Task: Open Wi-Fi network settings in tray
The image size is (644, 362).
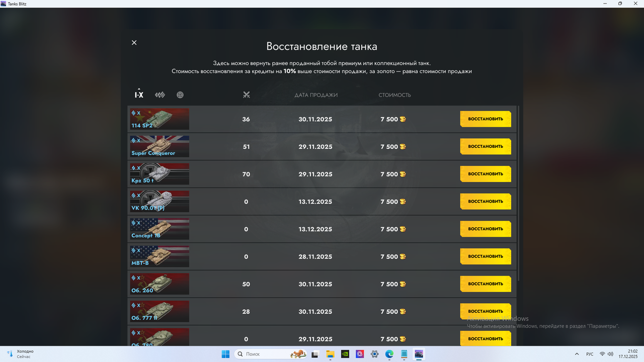Action: coord(602,354)
